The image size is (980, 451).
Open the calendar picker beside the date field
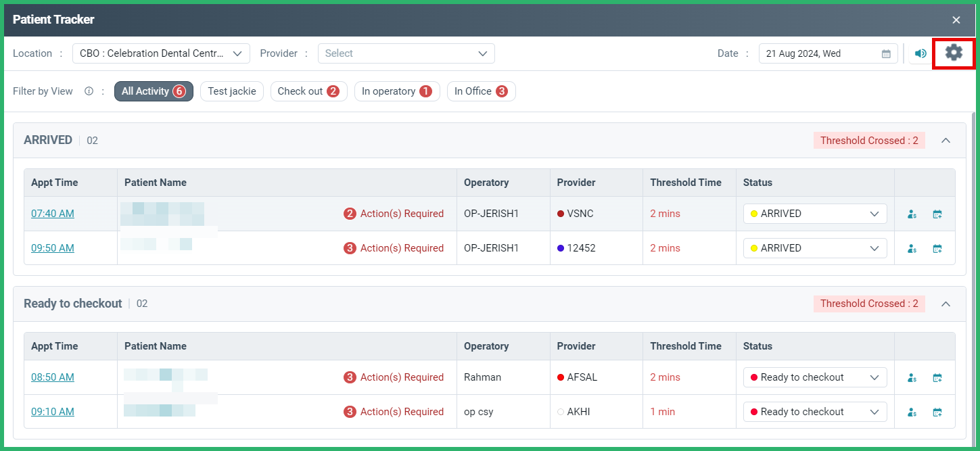click(x=886, y=53)
